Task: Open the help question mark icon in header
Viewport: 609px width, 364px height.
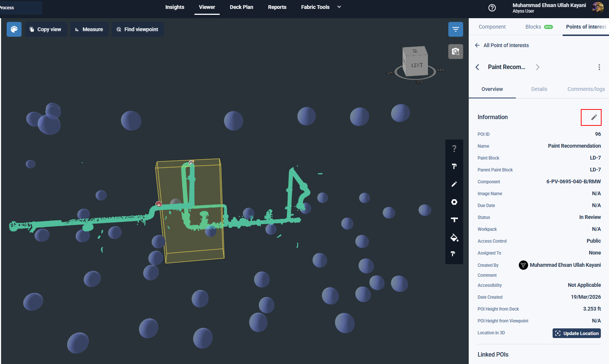Action: click(x=492, y=8)
